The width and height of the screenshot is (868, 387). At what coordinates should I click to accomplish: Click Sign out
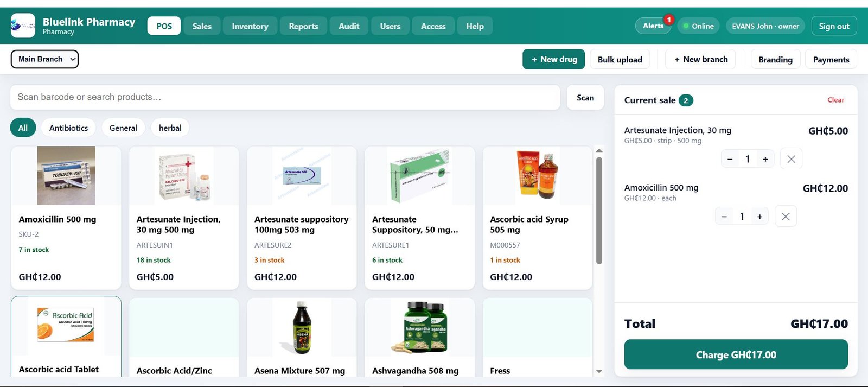click(x=834, y=26)
